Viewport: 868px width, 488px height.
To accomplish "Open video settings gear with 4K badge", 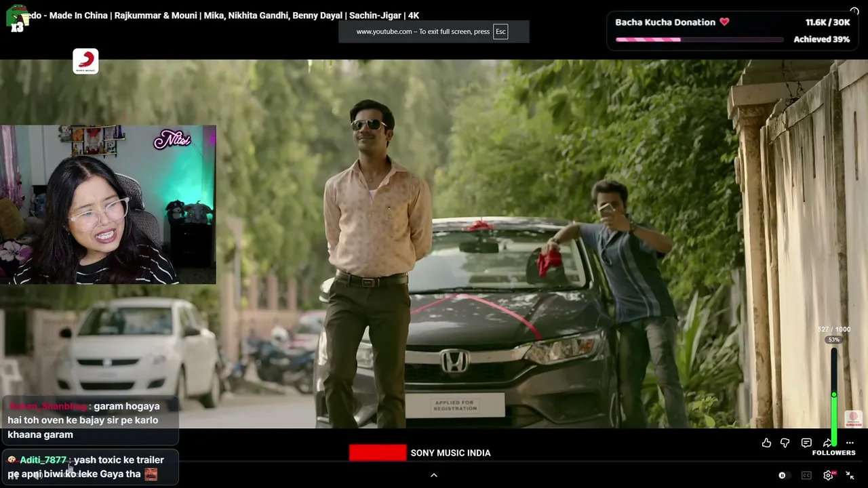I will (x=828, y=475).
